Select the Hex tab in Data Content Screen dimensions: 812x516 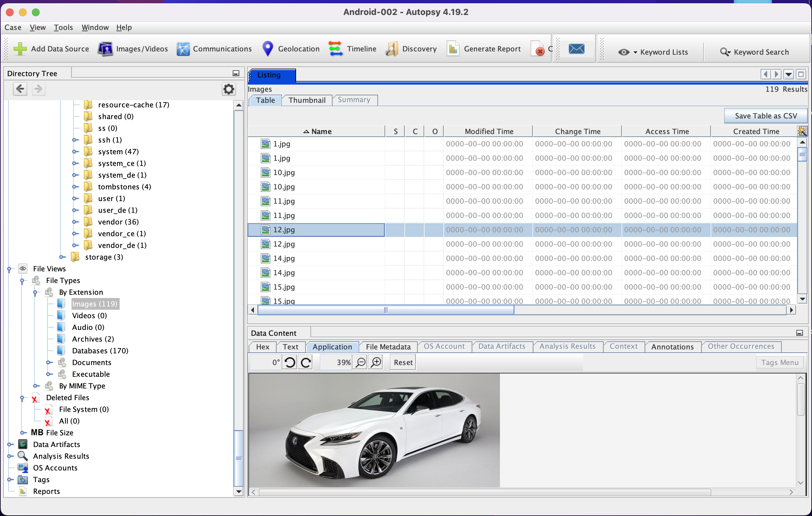point(262,346)
